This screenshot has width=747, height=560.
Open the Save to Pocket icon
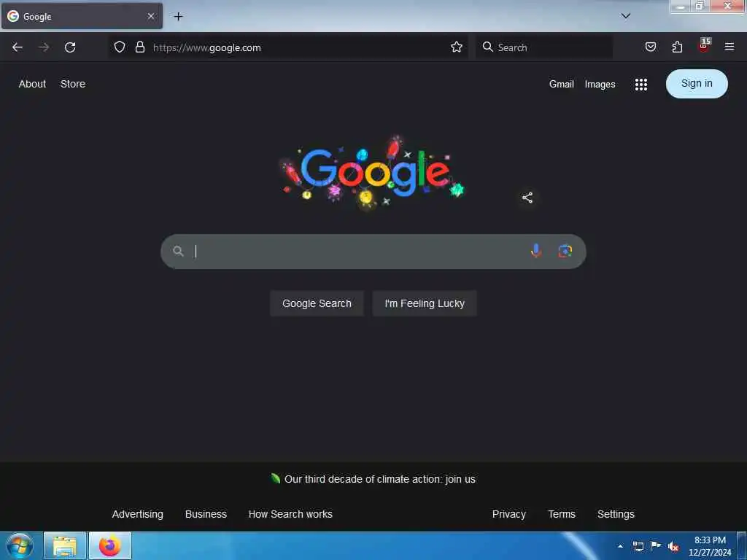click(650, 47)
